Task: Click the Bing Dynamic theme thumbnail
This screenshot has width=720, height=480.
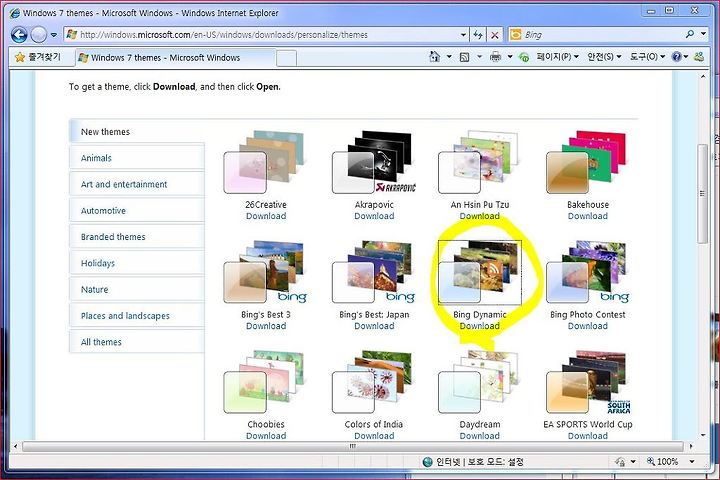Action: click(479, 272)
